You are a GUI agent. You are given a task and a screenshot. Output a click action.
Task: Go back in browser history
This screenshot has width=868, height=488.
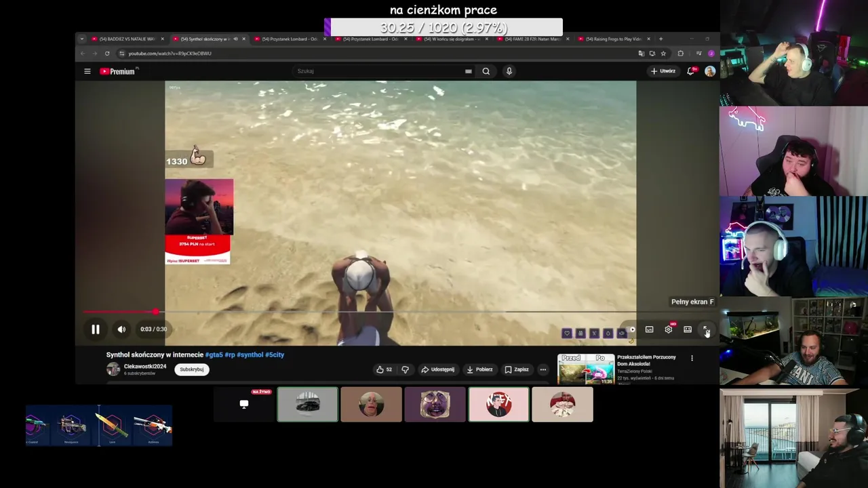click(83, 54)
